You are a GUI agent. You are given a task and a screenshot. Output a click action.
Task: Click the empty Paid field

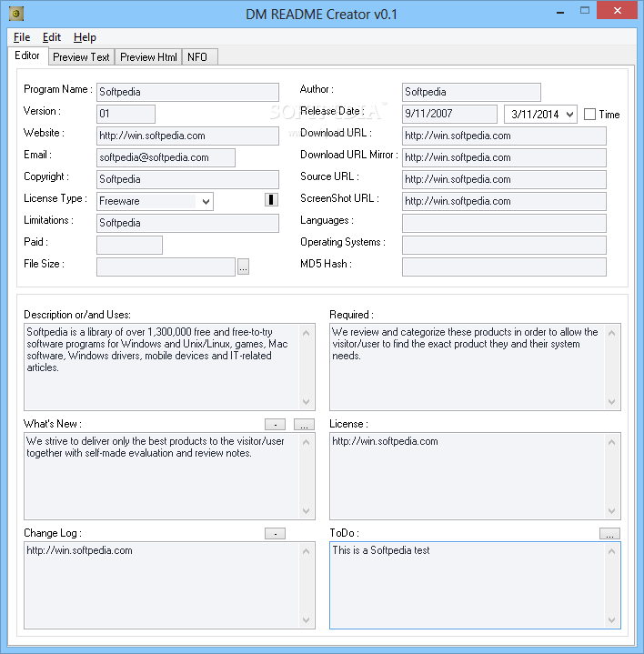tap(130, 245)
